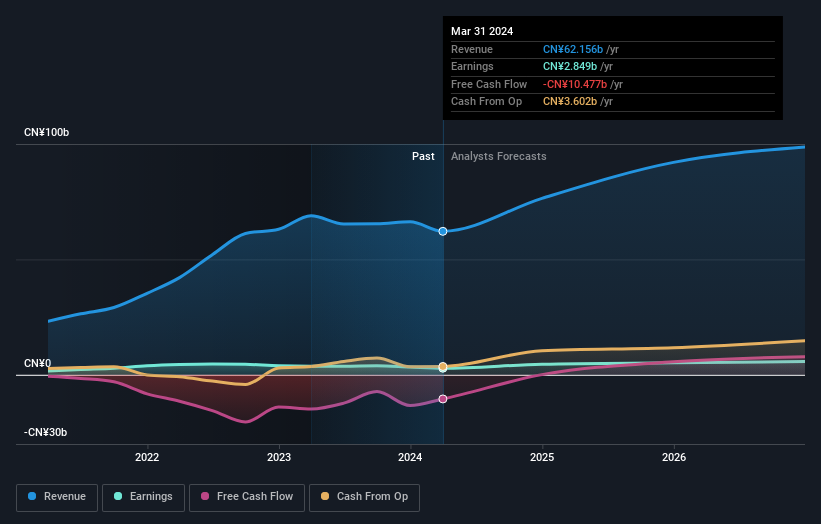This screenshot has width=821, height=524.
Task: Click the Cash From Op data point marker
Action: tap(443, 366)
